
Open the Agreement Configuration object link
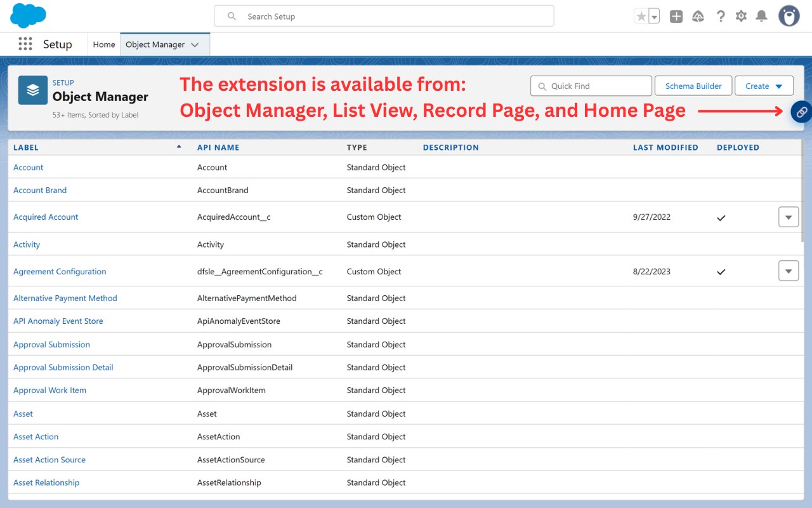pyautogui.click(x=60, y=271)
